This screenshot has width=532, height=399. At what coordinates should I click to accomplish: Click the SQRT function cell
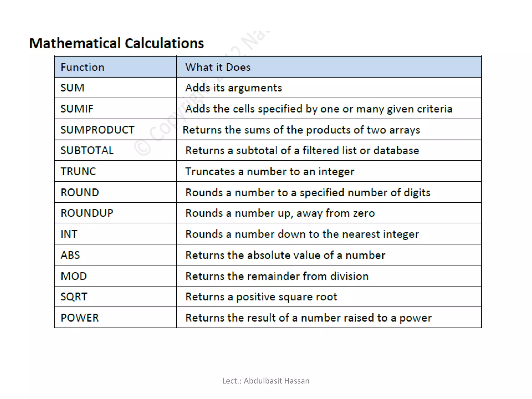[x=115, y=297]
